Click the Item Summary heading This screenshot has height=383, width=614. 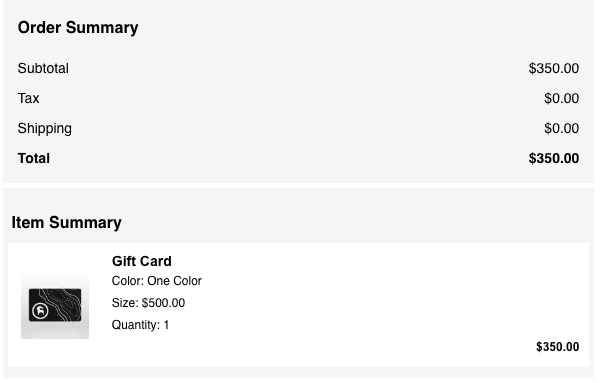tap(67, 222)
